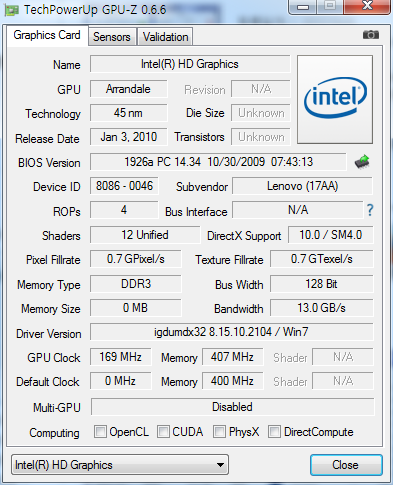Image resolution: width=393 pixels, height=485 pixels.
Task: Click the Default Clock value 0 MHz
Action: (x=121, y=381)
